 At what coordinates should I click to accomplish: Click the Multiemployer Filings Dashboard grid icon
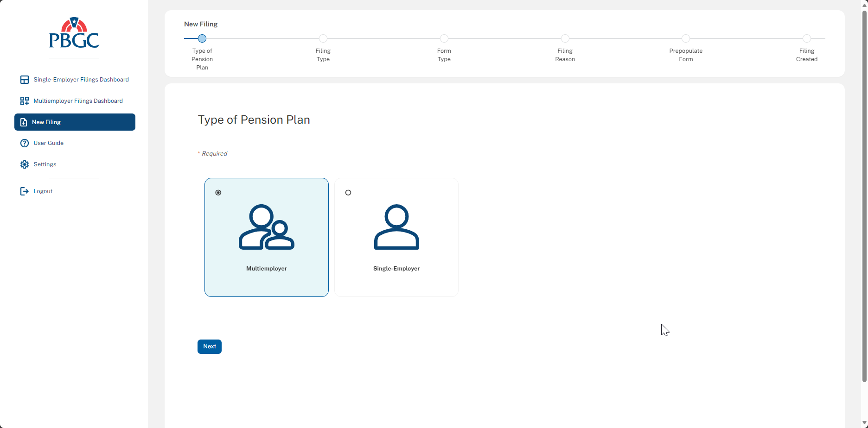(25, 101)
